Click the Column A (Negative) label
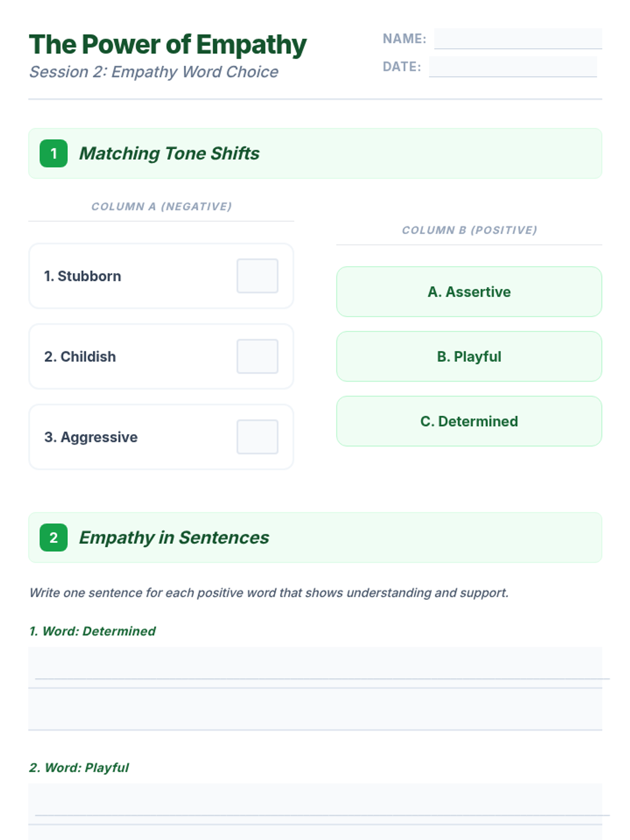Image resolution: width=630 pixels, height=840 pixels. [161, 206]
